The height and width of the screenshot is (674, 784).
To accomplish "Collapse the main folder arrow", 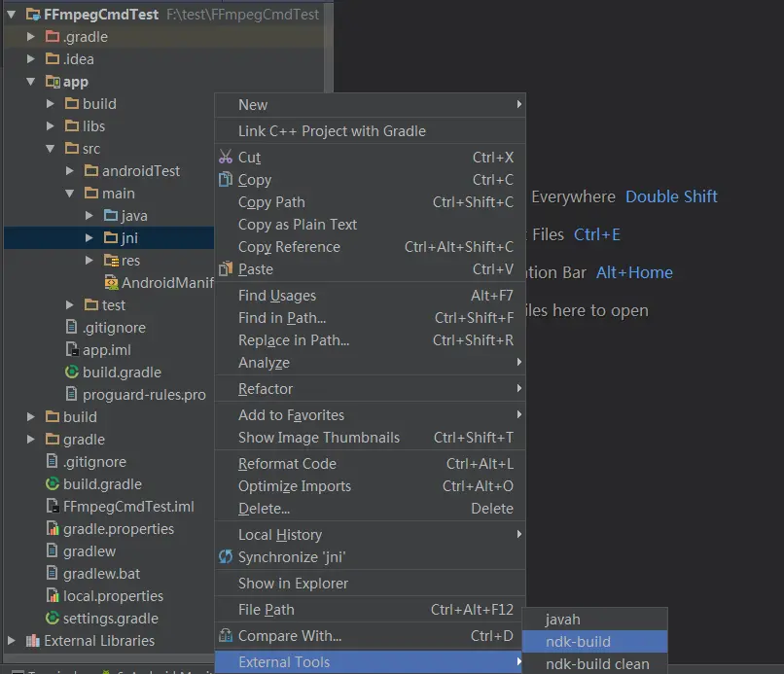I will (x=70, y=194).
